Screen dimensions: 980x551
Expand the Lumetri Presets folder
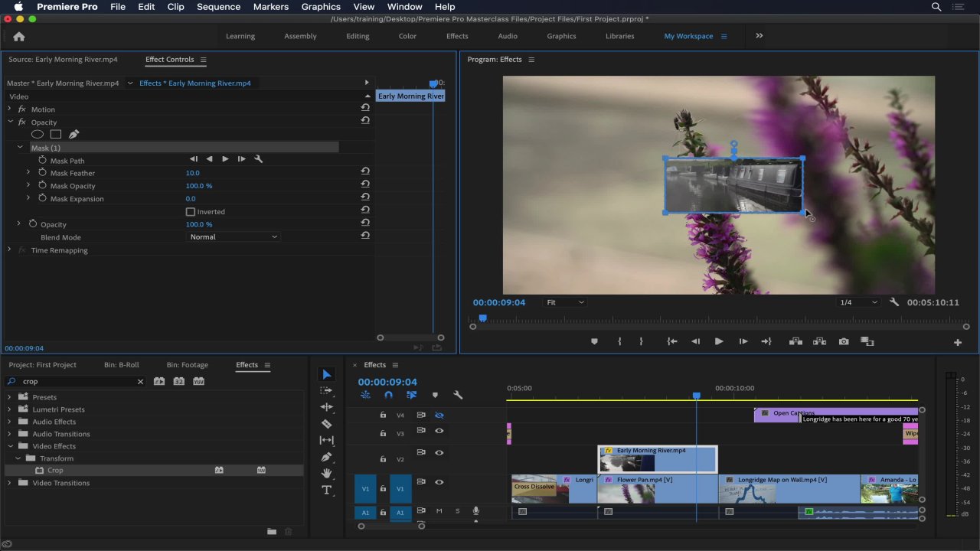[9, 409]
